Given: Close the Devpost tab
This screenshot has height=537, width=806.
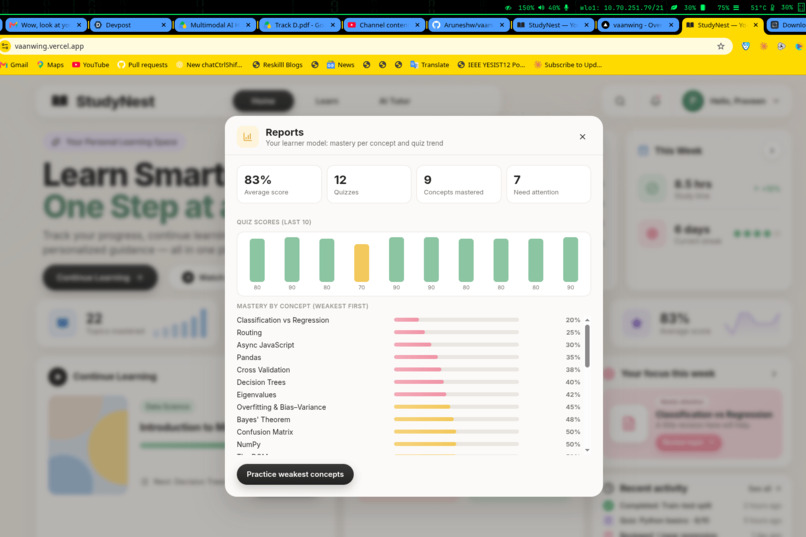Looking at the screenshot, I should tap(163, 25).
